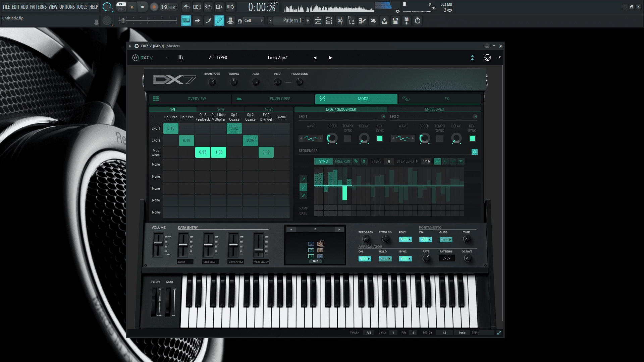Select next LFO 1 waveform arrow
644x362 pixels.
pos(320,138)
